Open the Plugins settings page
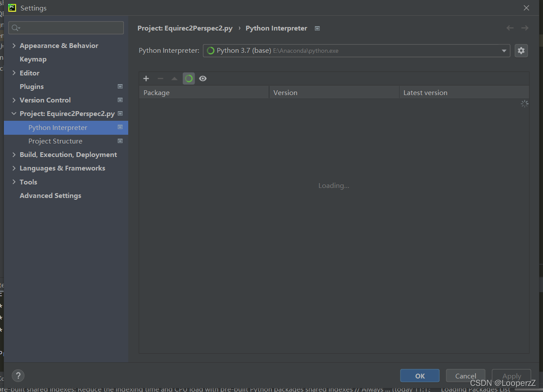Viewport: 543px width, 392px height. coord(32,86)
